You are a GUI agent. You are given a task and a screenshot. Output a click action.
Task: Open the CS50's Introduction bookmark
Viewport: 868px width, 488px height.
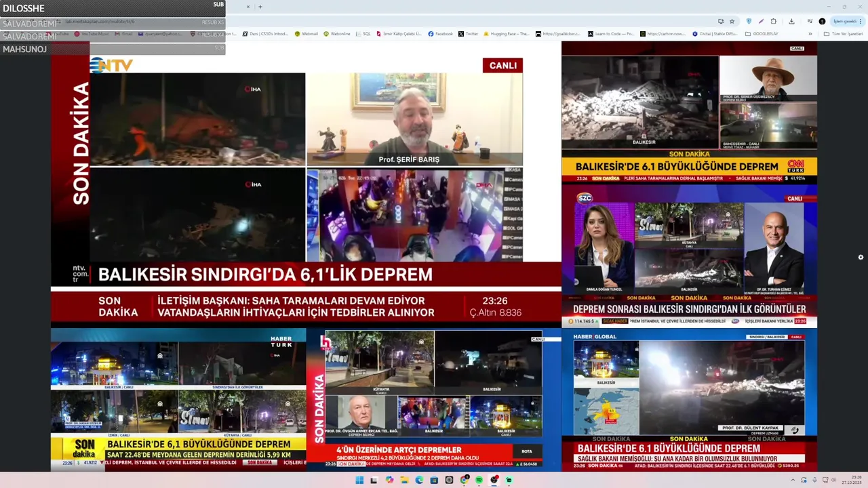pyautogui.click(x=265, y=33)
